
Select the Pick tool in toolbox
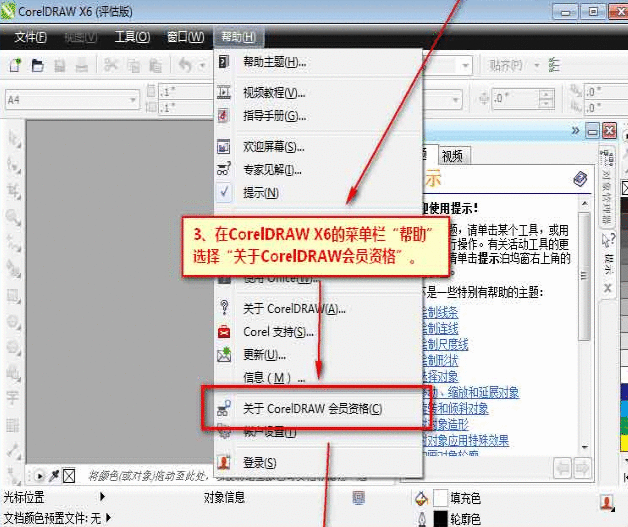tap(14, 139)
